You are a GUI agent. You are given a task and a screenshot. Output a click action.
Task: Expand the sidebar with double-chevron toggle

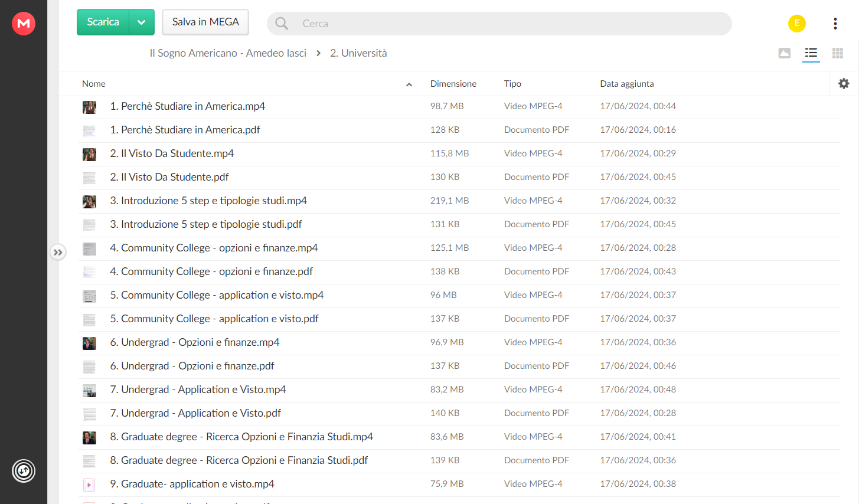[58, 253]
